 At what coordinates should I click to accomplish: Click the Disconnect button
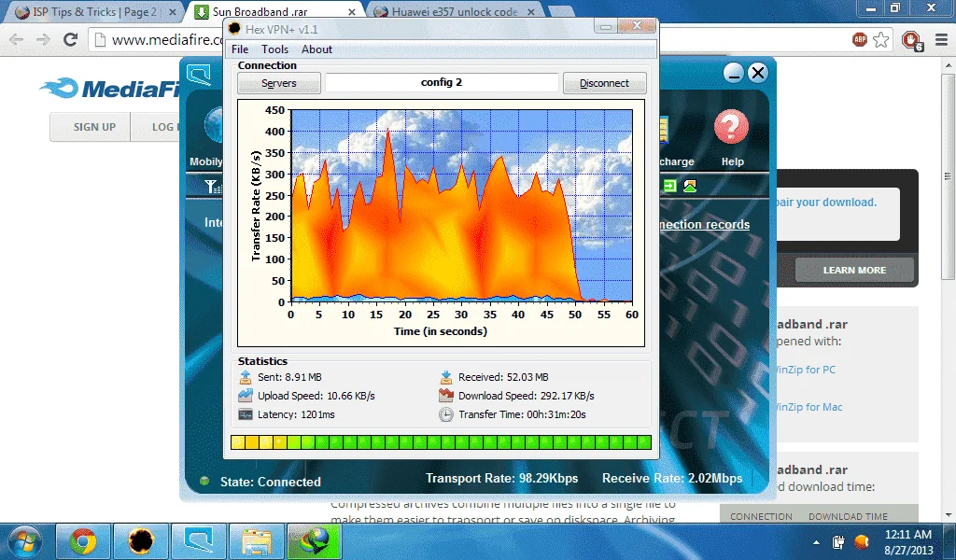click(x=604, y=83)
